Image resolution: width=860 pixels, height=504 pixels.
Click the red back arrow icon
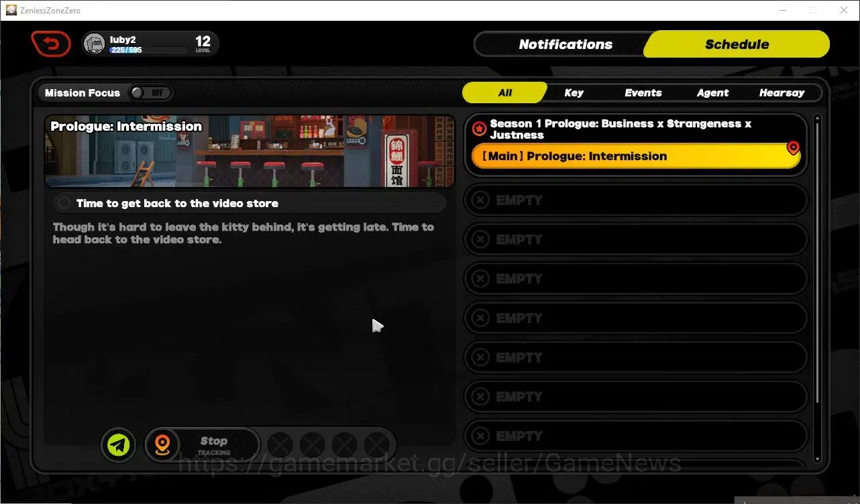(x=51, y=44)
